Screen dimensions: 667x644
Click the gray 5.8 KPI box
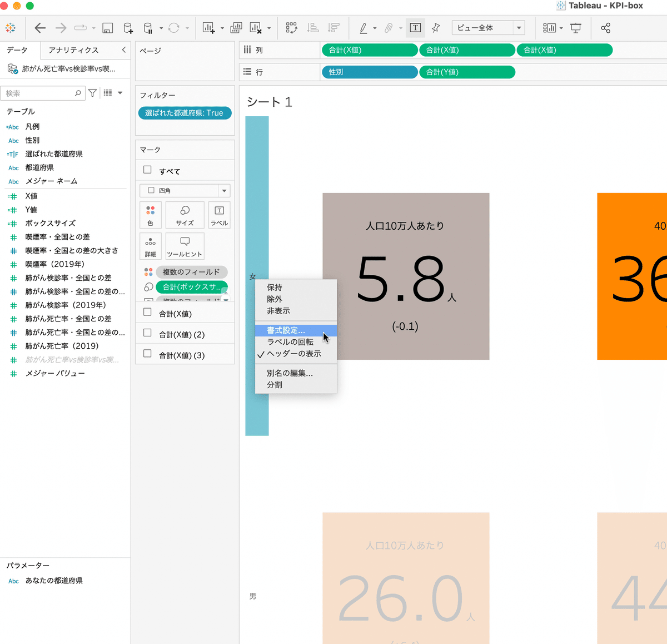(x=406, y=276)
